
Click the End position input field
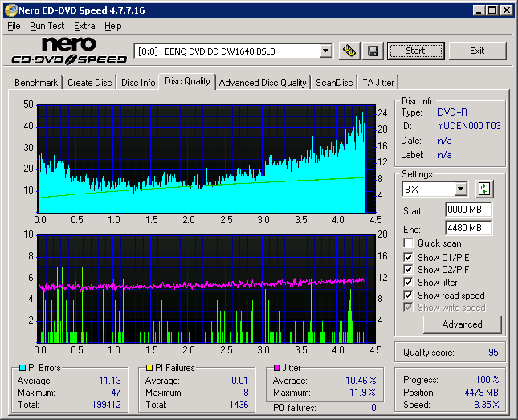468,228
